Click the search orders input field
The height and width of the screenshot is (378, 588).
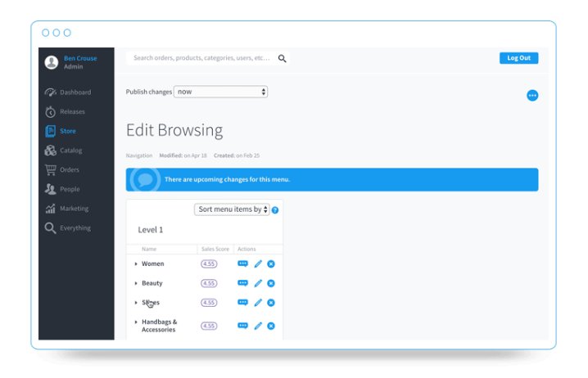(x=201, y=58)
